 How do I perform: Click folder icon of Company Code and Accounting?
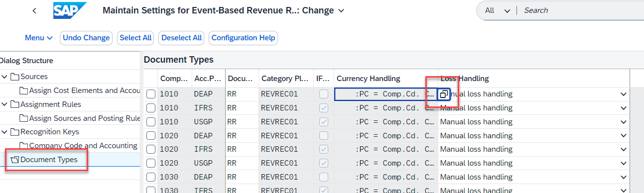coord(24,146)
